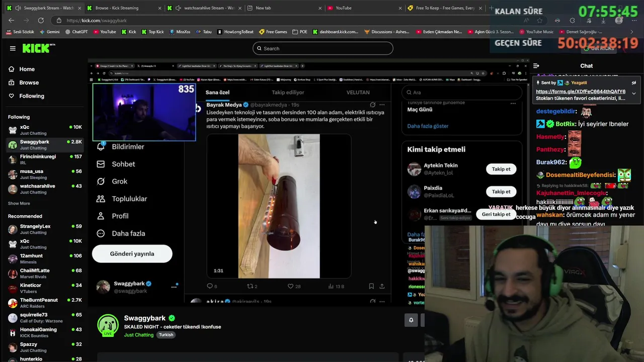This screenshot has height=362, width=644.
Task: Open Sesli Sözlük bookmark
Action: tap(20, 32)
